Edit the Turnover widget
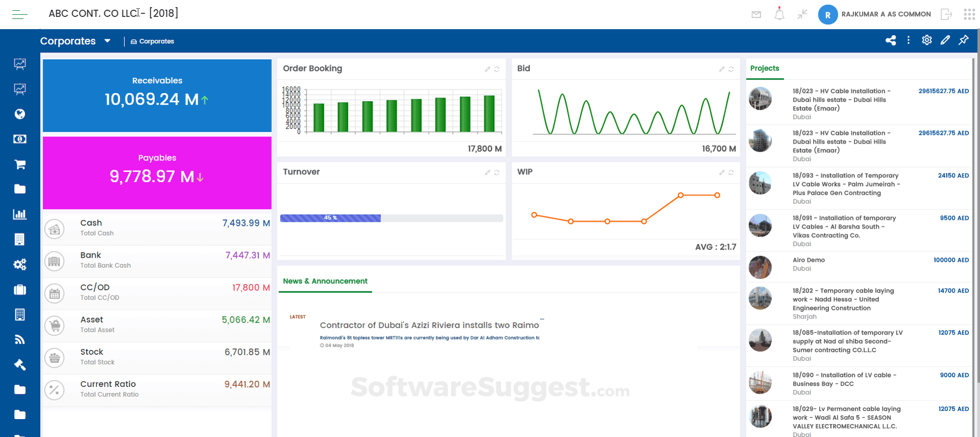Viewport: 980px width, 437px height. [x=488, y=172]
